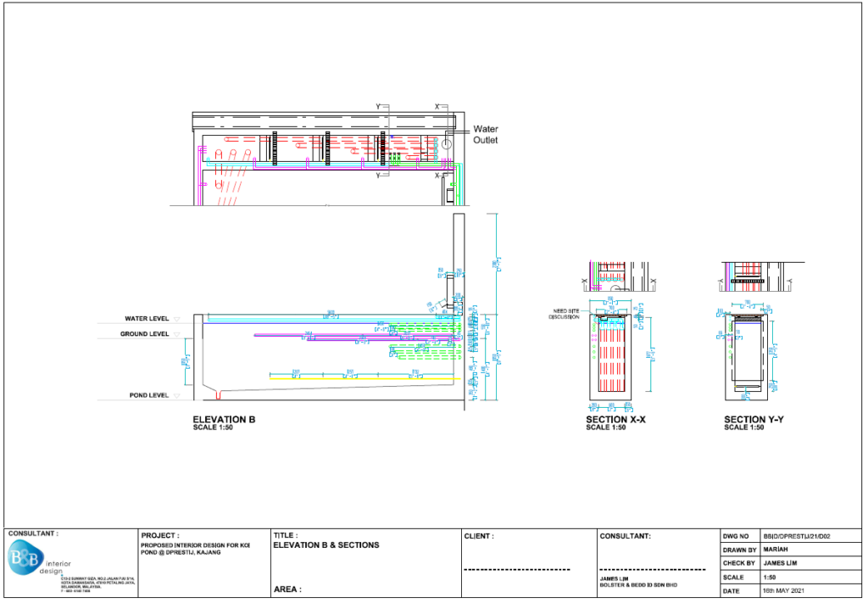Click the NEED SITE DISCUSSION note
Image resolution: width=868 pixels, height=603 pixels.
[562, 314]
